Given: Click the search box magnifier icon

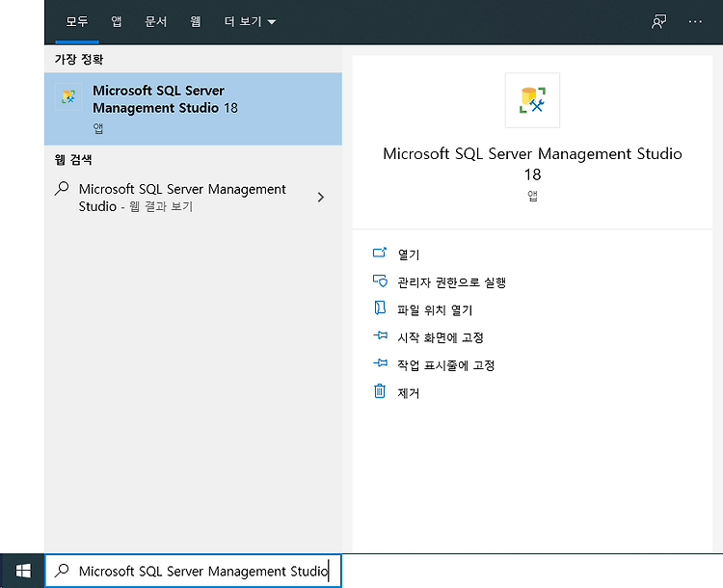Looking at the screenshot, I should tap(62, 571).
